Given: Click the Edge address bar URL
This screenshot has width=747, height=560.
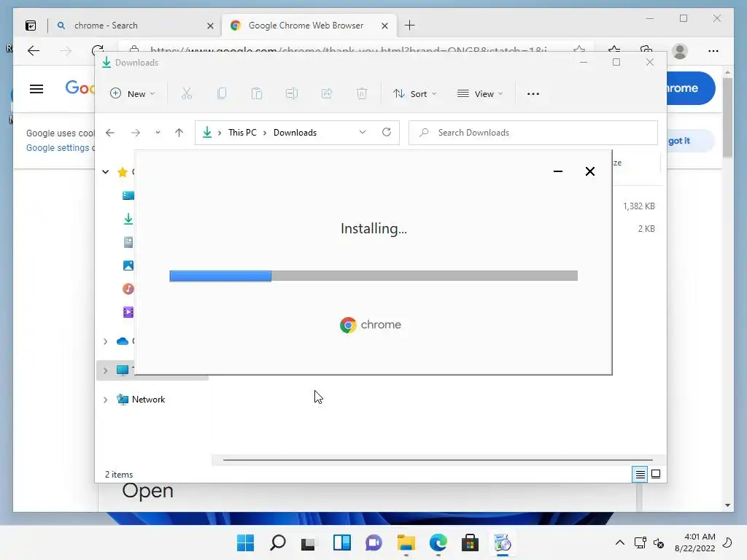Looking at the screenshot, I should [348, 49].
